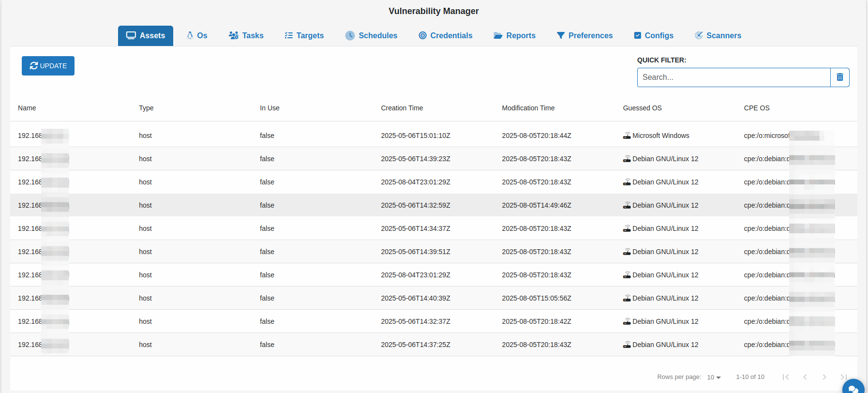Go to previous page arrow

click(x=805, y=377)
